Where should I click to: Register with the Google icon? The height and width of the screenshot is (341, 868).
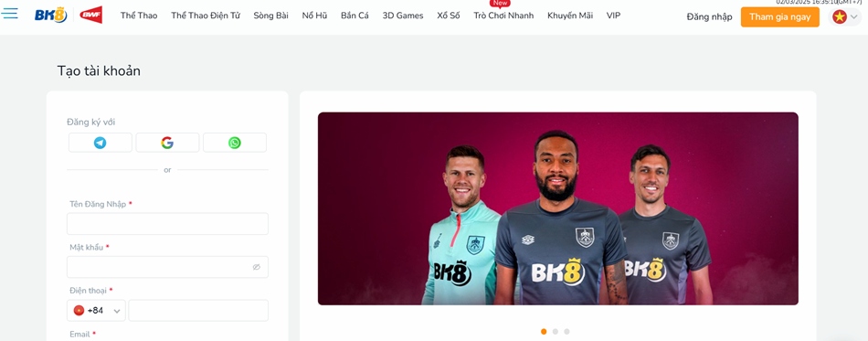(167, 143)
